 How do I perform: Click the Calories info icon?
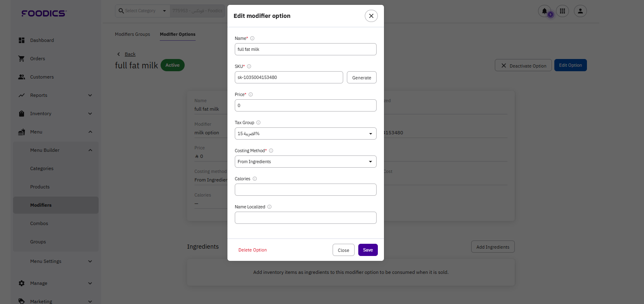255,179
